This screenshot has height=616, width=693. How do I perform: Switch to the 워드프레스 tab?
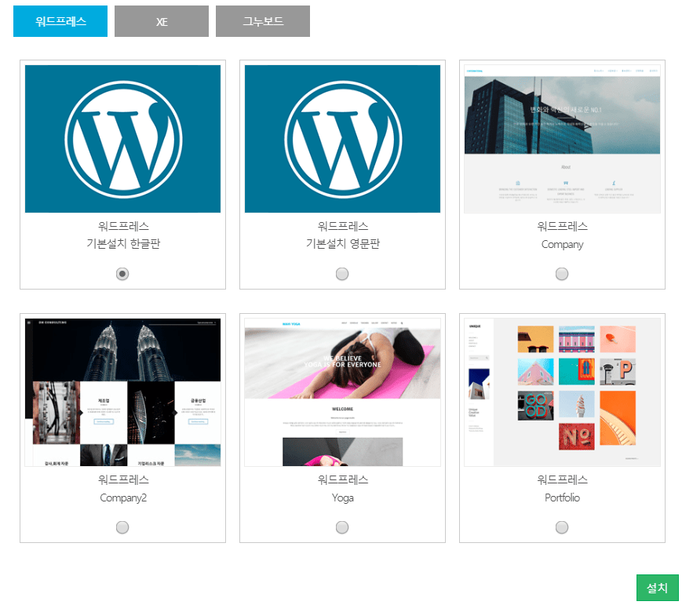coord(60,21)
